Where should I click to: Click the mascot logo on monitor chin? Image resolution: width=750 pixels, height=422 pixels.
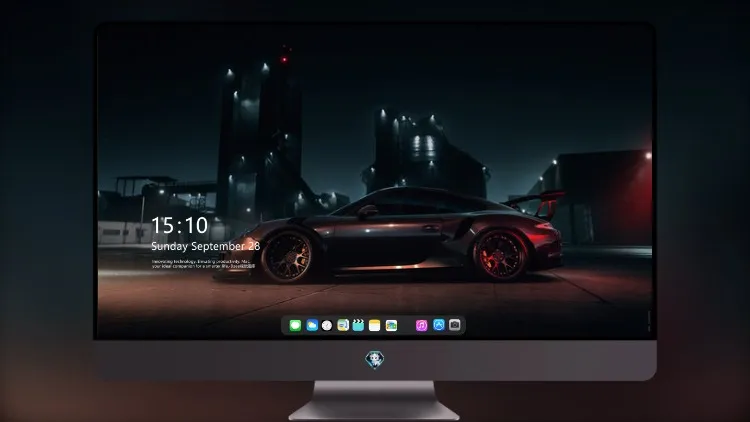tap(375, 360)
